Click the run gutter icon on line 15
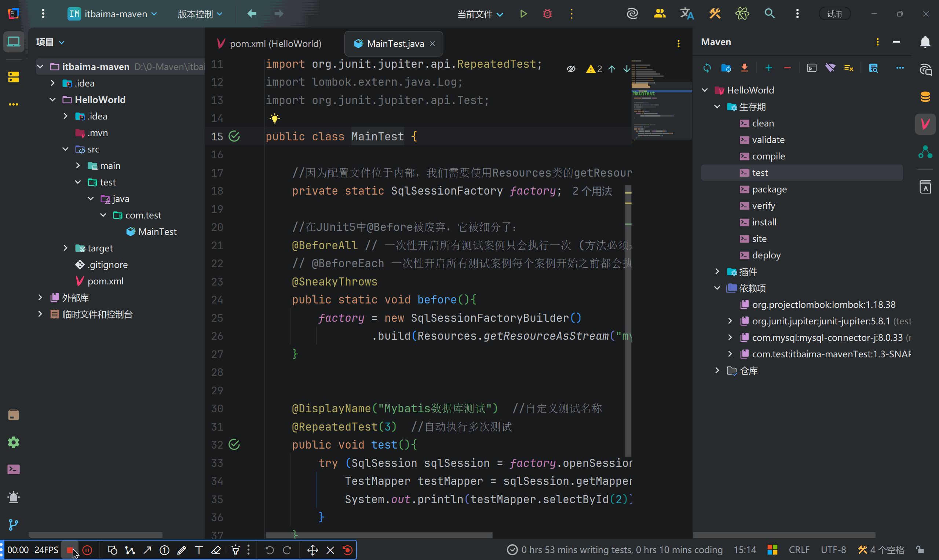Image resolution: width=939 pixels, height=560 pixels. [234, 136]
